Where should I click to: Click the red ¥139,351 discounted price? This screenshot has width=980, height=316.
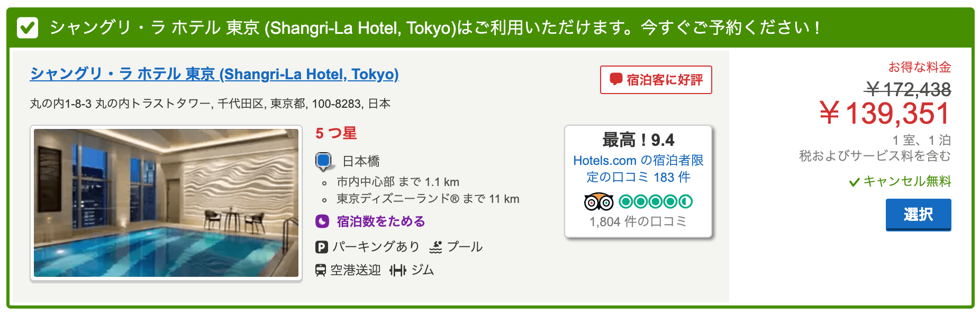pos(884,114)
